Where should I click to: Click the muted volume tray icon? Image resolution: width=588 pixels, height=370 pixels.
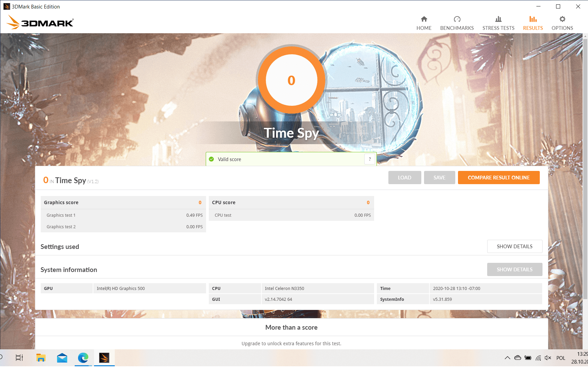[548, 358]
